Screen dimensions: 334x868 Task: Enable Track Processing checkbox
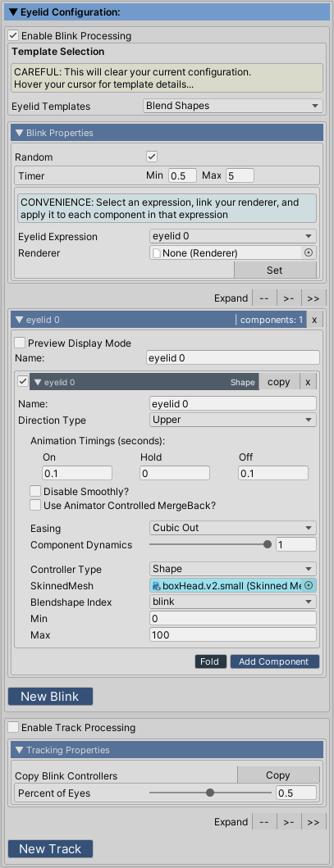[14, 727]
